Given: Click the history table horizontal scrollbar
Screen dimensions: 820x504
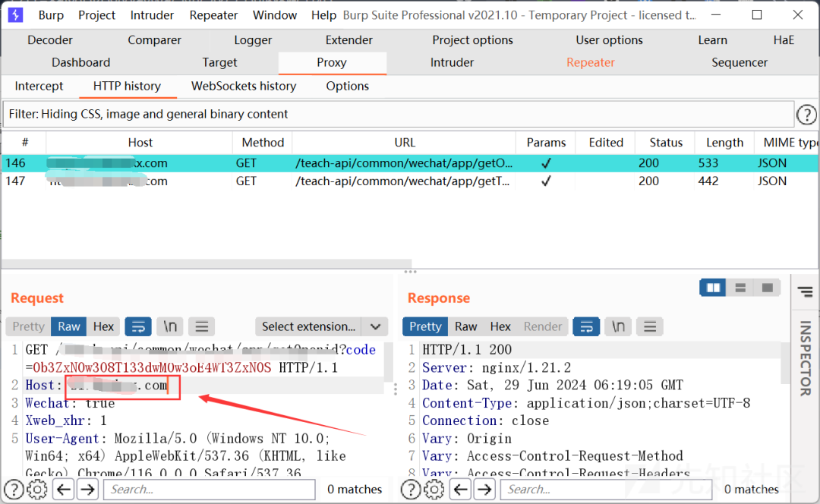Looking at the screenshot, I should click(x=207, y=263).
